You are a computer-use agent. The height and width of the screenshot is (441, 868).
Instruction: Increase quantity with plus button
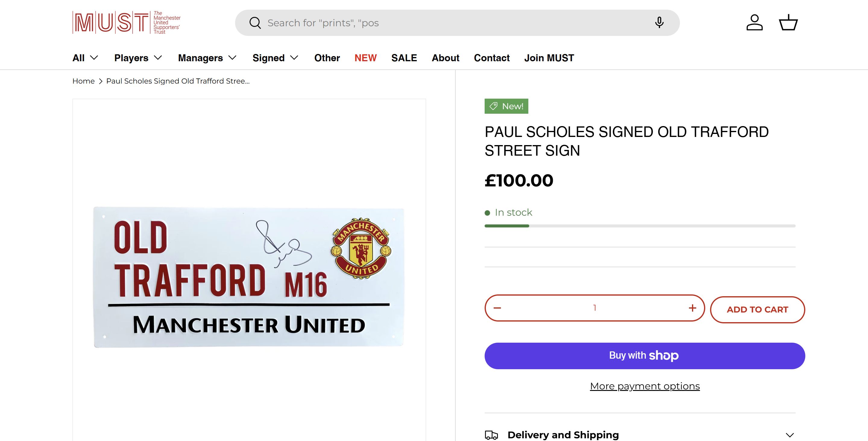[692, 308]
